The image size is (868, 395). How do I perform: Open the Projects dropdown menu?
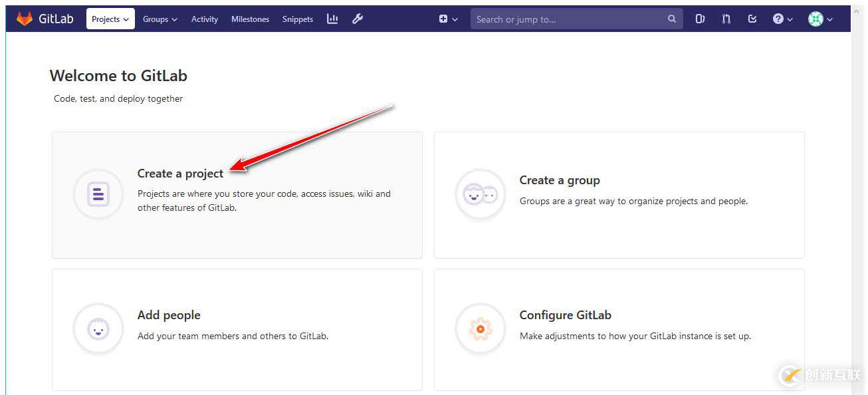pos(110,19)
